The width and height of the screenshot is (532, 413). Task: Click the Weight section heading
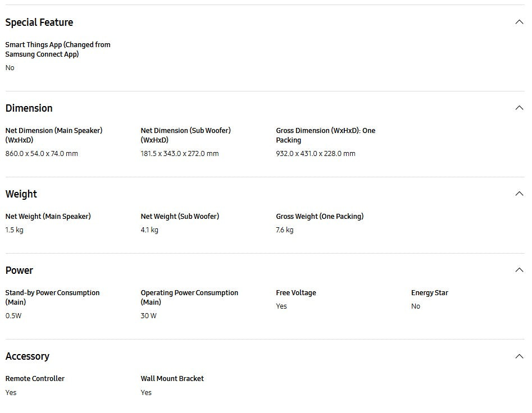pyautogui.click(x=21, y=194)
